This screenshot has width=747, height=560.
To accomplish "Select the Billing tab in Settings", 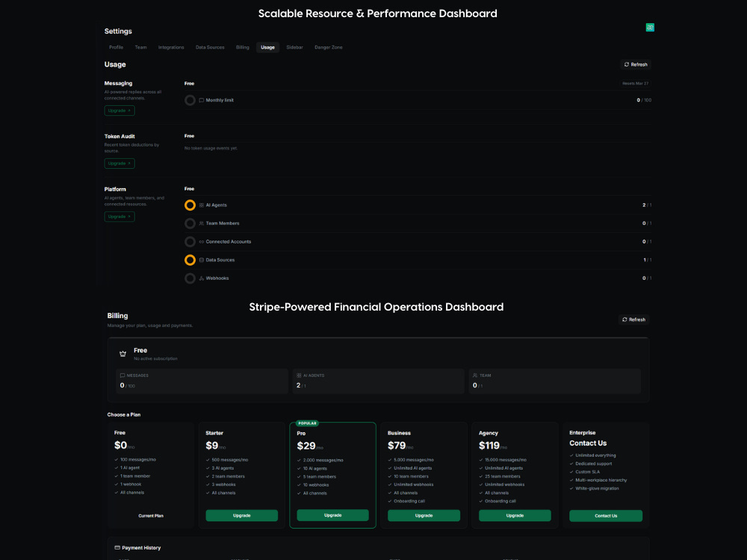I will [243, 47].
